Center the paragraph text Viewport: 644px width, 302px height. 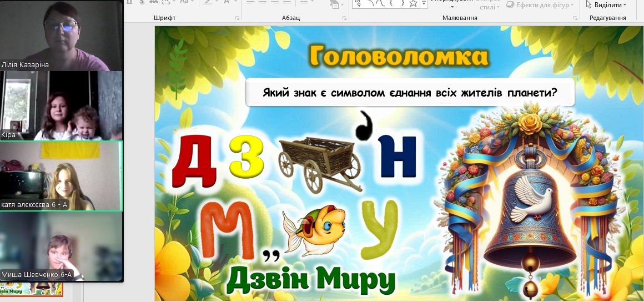263,2
